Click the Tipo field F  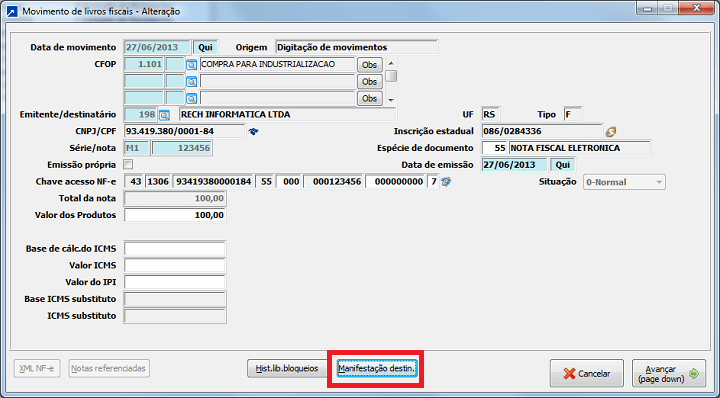coord(573,114)
